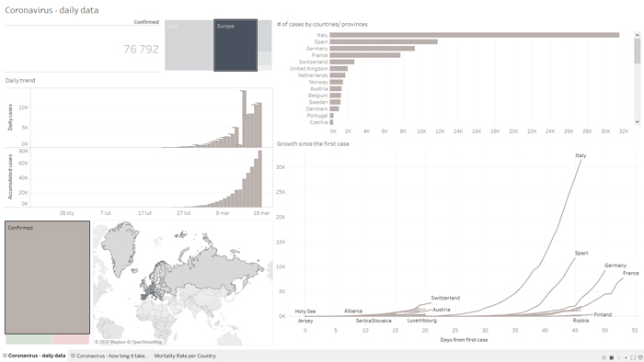
Task: Click the 'Belgium' country label
Action: pyautogui.click(x=318, y=96)
